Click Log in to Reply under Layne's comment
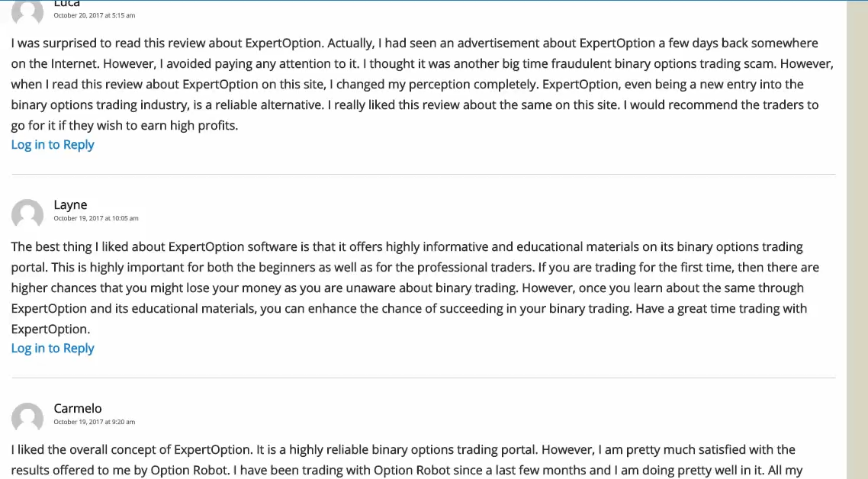The width and height of the screenshot is (868, 479). (53, 349)
